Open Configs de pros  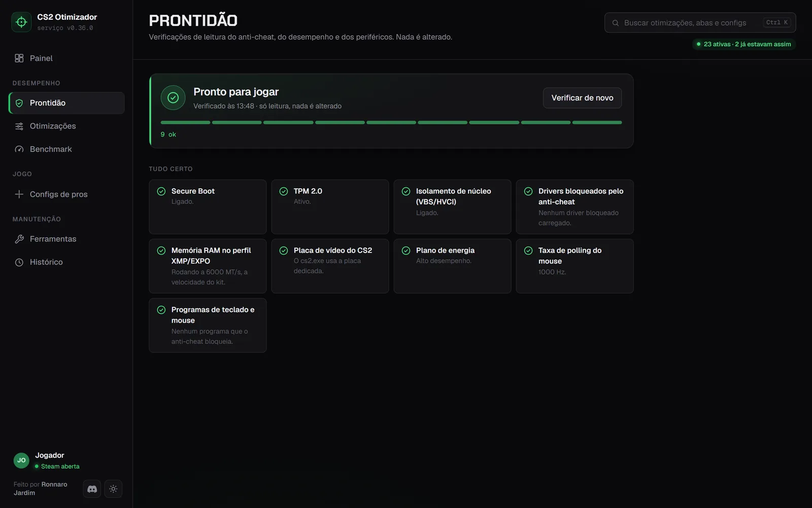pos(66,194)
